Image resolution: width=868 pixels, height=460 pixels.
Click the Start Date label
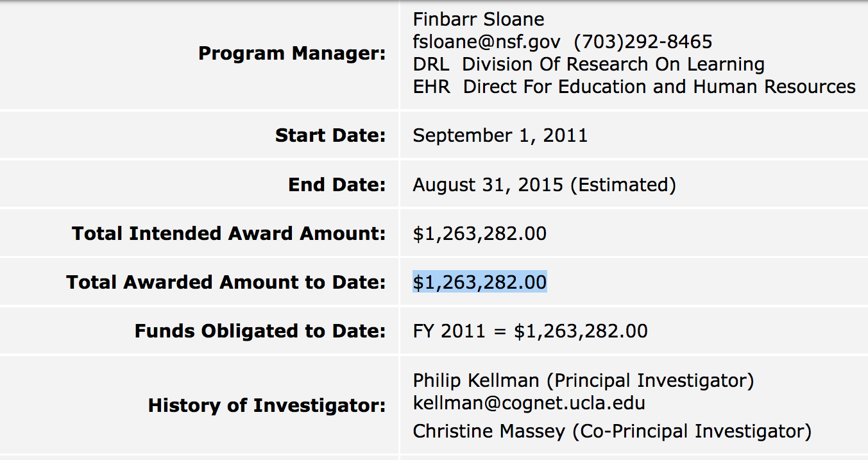pyautogui.click(x=330, y=135)
